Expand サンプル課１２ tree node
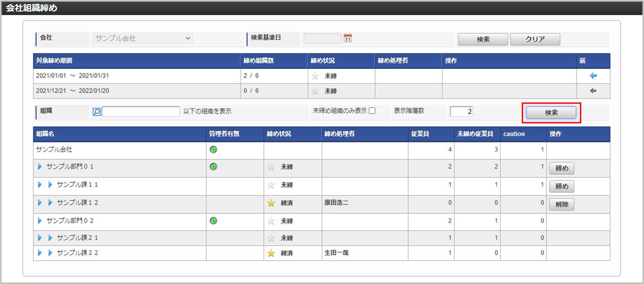The height and width of the screenshot is (284, 644). [50, 202]
